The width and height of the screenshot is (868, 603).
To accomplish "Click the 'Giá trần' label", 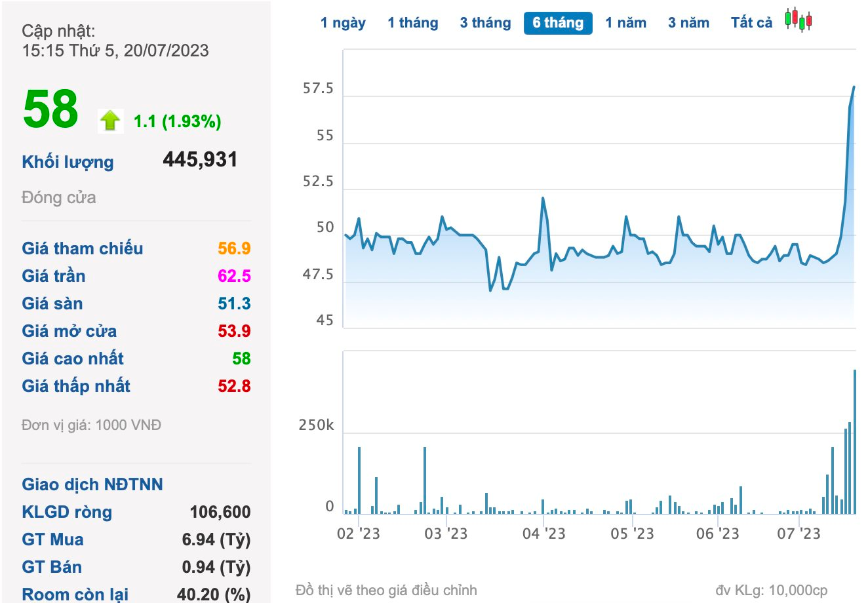I will point(54,276).
